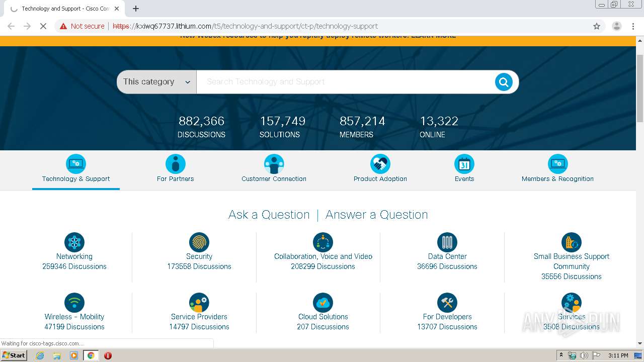
Task: Click the scrollbar down arrow
Action: click(x=640, y=343)
